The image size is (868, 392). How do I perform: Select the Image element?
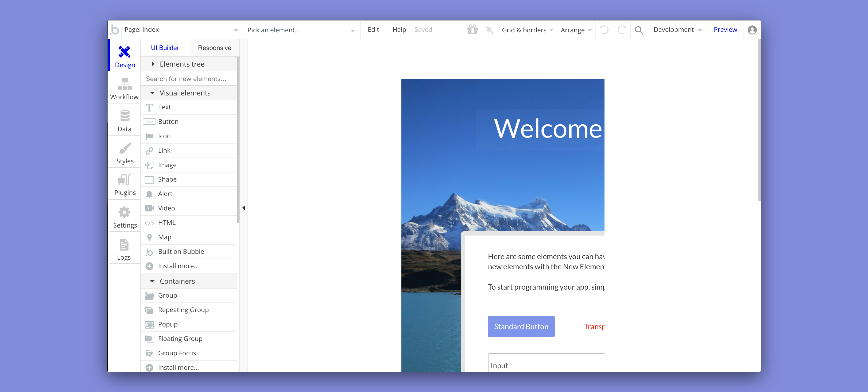[189, 165]
